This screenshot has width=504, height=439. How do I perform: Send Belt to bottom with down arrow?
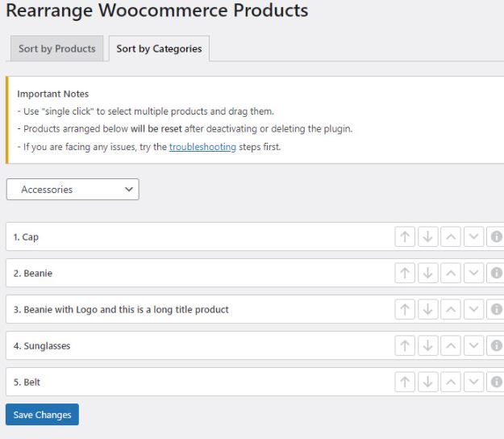pyautogui.click(x=428, y=382)
